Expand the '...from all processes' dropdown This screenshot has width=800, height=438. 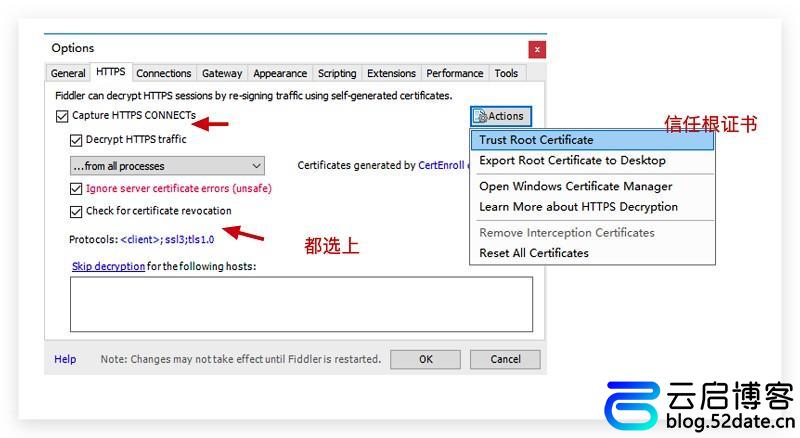click(x=167, y=166)
